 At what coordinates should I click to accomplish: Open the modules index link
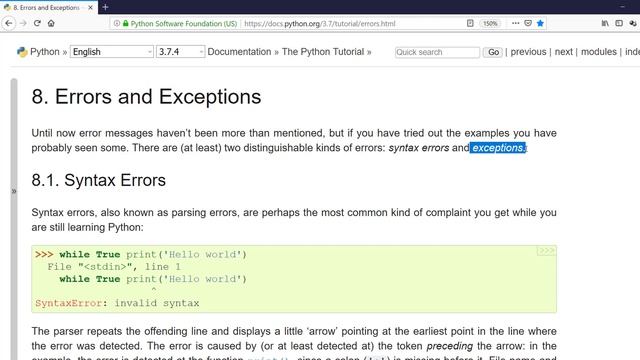click(599, 52)
